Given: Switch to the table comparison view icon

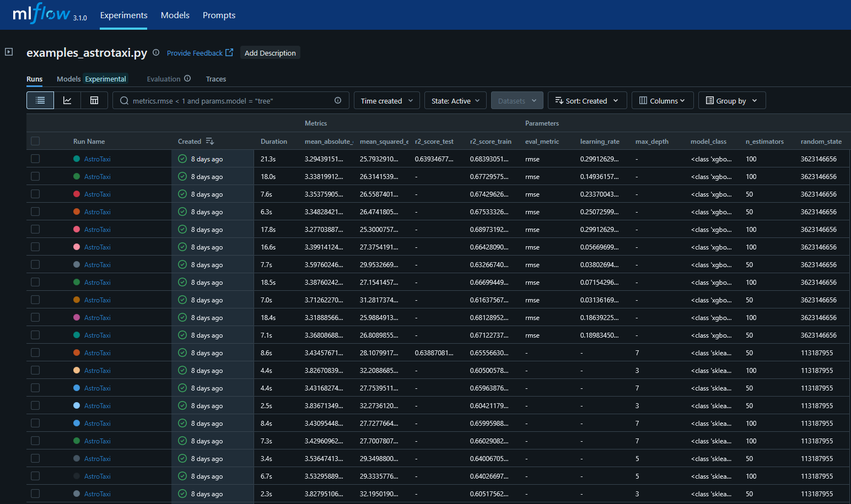Looking at the screenshot, I should coord(94,100).
